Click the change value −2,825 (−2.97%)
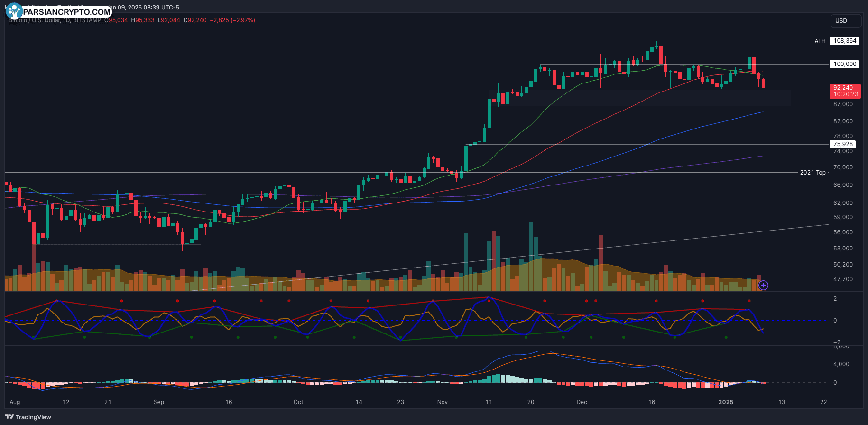 pos(232,20)
